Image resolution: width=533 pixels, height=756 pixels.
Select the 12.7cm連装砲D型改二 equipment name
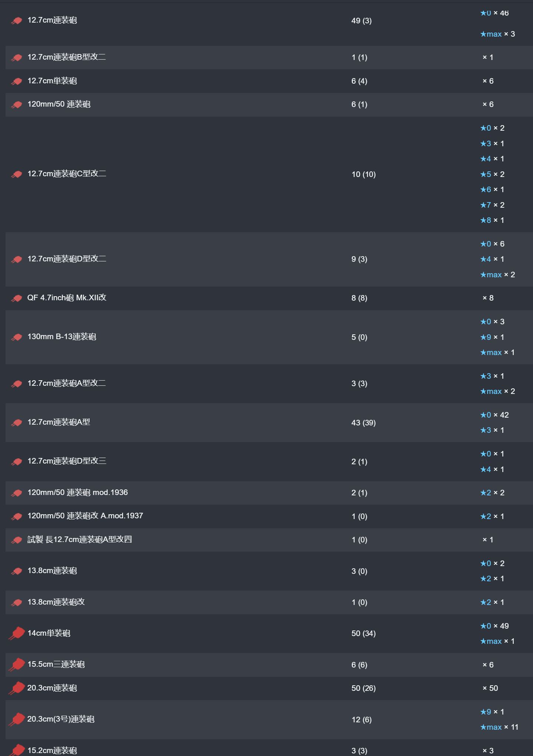(67, 259)
